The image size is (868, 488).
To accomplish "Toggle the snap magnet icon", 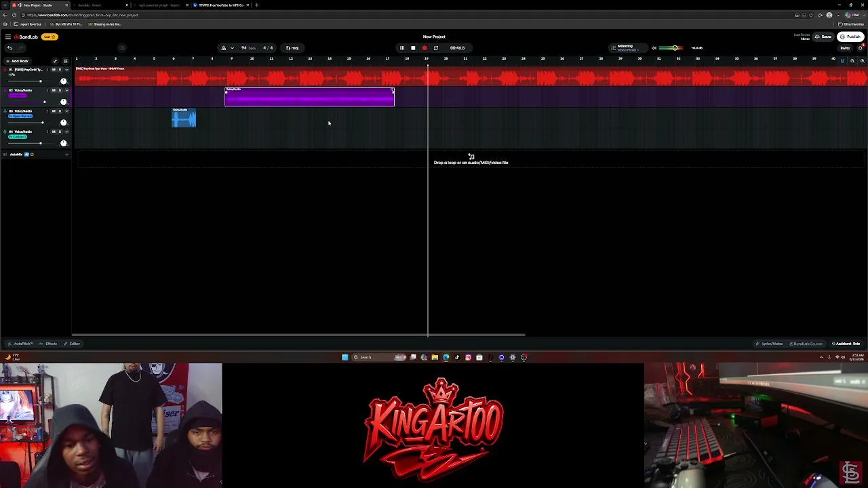I will coord(842,61).
